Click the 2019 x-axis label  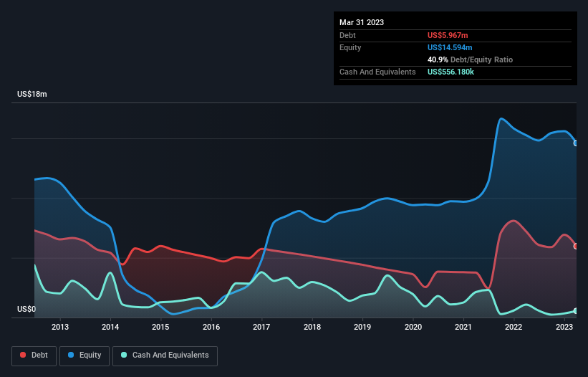tap(362, 327)
